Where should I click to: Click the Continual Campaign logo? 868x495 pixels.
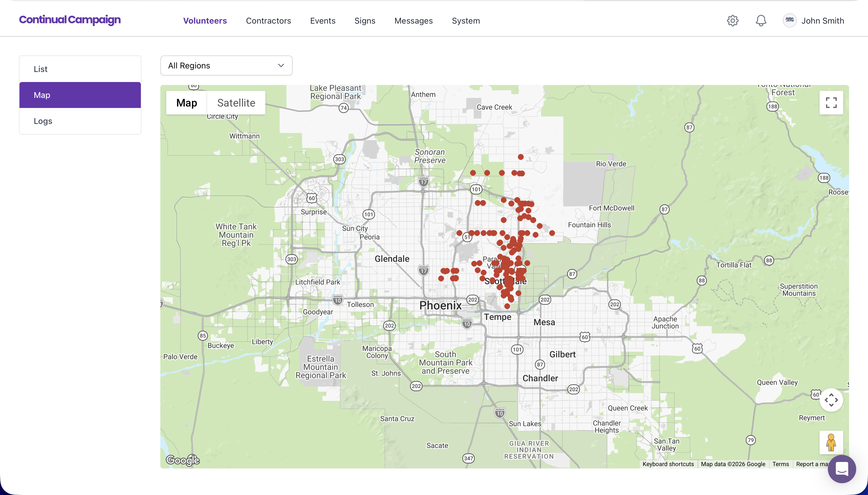click(70, 20)
